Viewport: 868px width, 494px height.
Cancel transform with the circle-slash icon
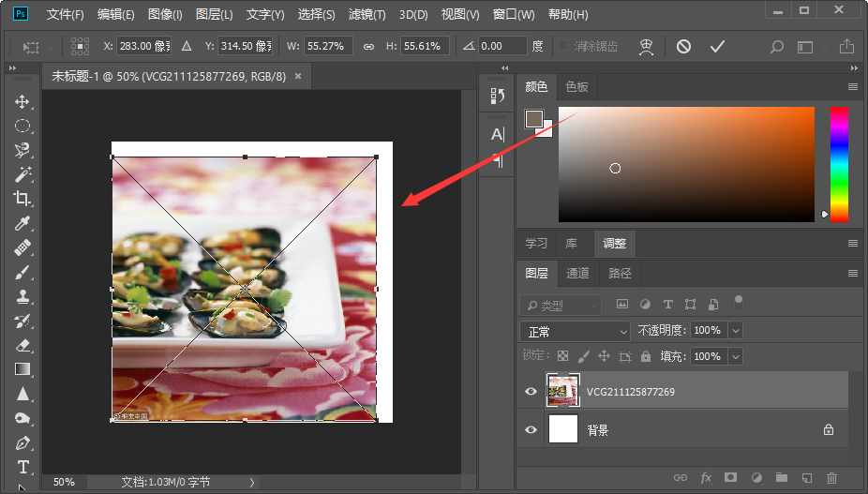(683, 46)
